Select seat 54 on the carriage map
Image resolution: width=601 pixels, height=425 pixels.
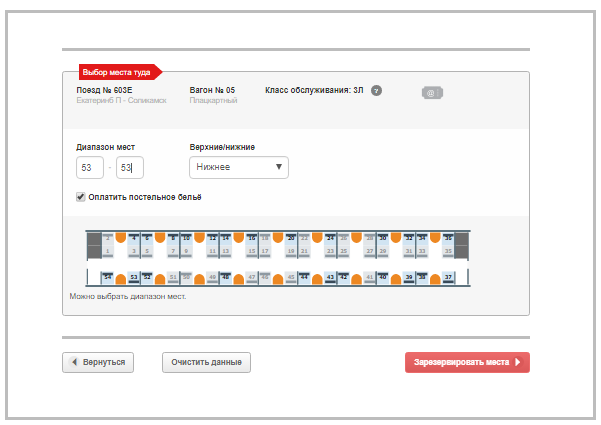108,277
